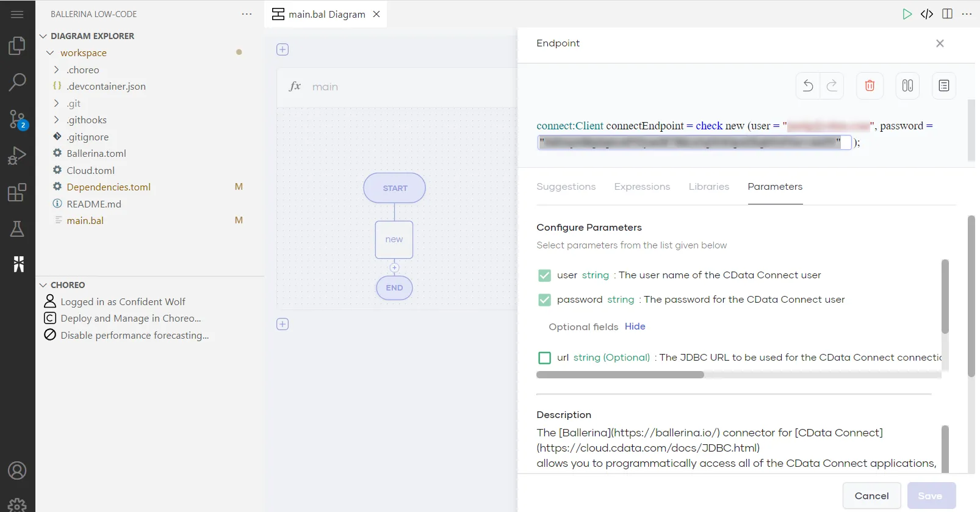
Task: Click the undo arrow in Endpoint panel
Action: [808, 86]
